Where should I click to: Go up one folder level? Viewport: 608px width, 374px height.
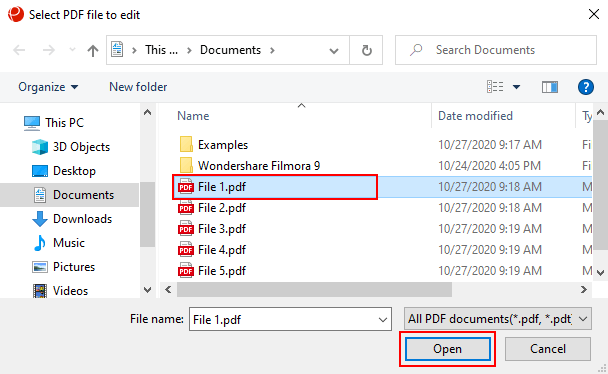point(93,50)
